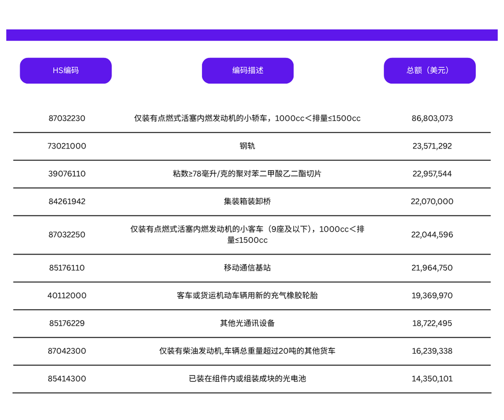Image resolution: width=504 pixels, height=420 pixels.
Task: Select HS code 87032250
Action: (x=67, y=234)
